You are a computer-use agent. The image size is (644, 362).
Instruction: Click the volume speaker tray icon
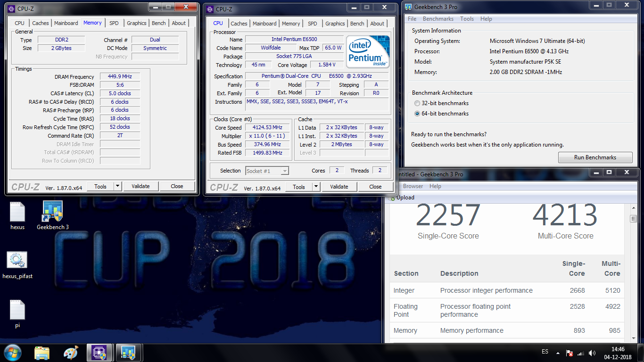coord(592,353)
